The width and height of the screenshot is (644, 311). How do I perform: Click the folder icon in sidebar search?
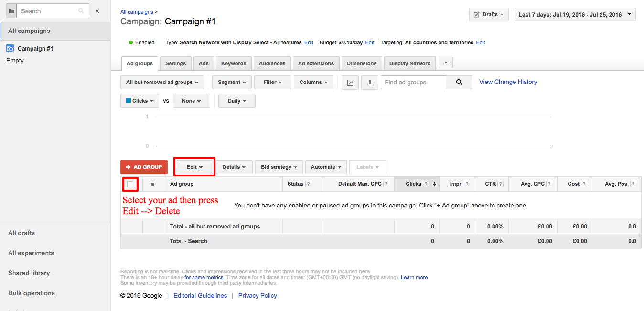pyautogui.click(x=11, y=11)
